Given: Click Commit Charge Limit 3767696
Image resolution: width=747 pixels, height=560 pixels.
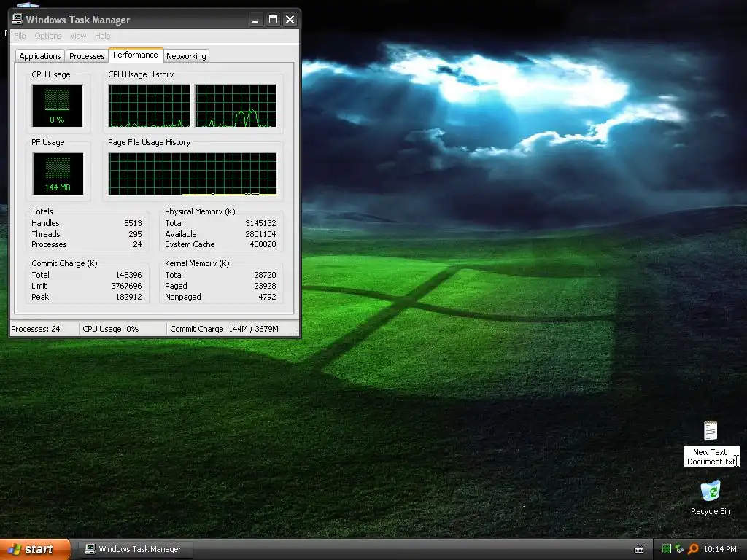Looking at the screenshot, I should [126, 286].
